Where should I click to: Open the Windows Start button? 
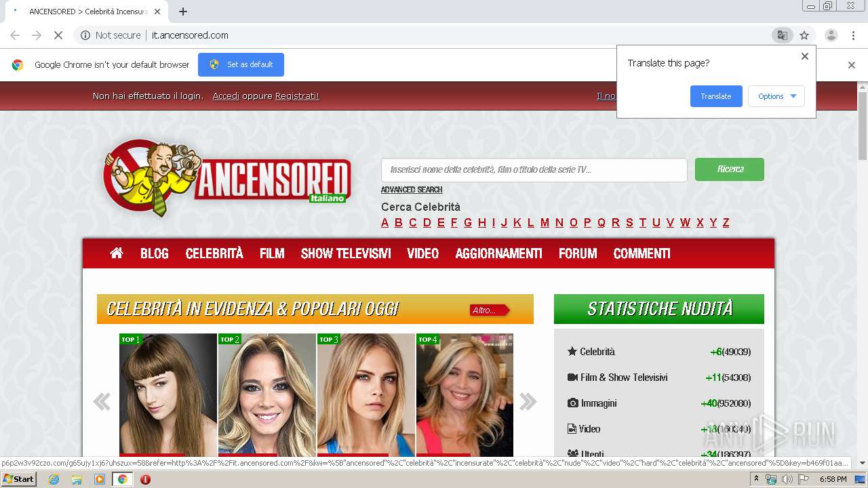(18, 479)
